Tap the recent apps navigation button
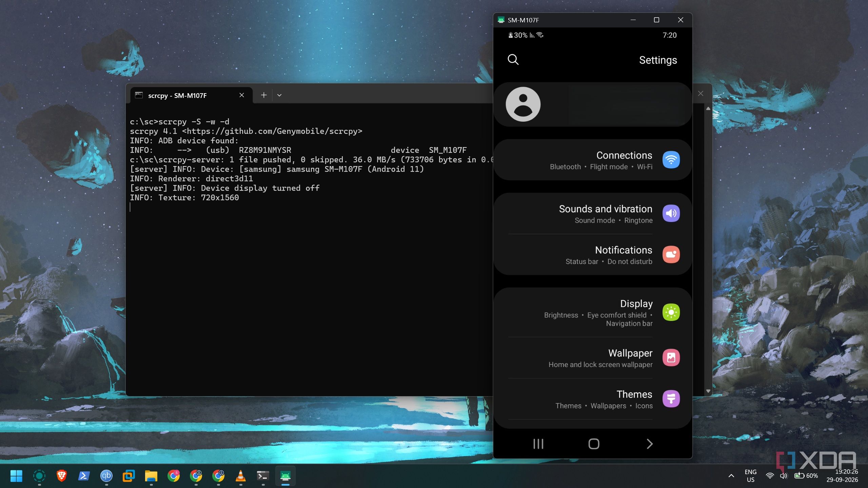Image resolution: width=868 pixels, height=488 pixels. point(538,444)
